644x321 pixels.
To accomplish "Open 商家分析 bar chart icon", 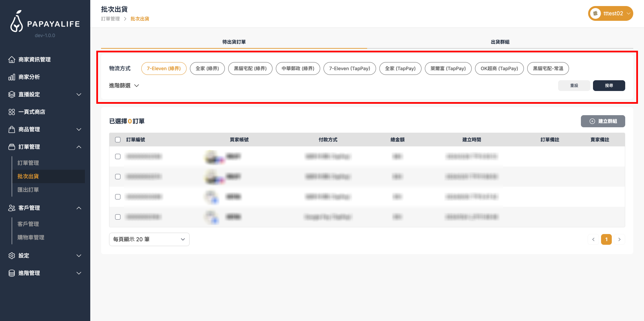I will click(12, 77).
